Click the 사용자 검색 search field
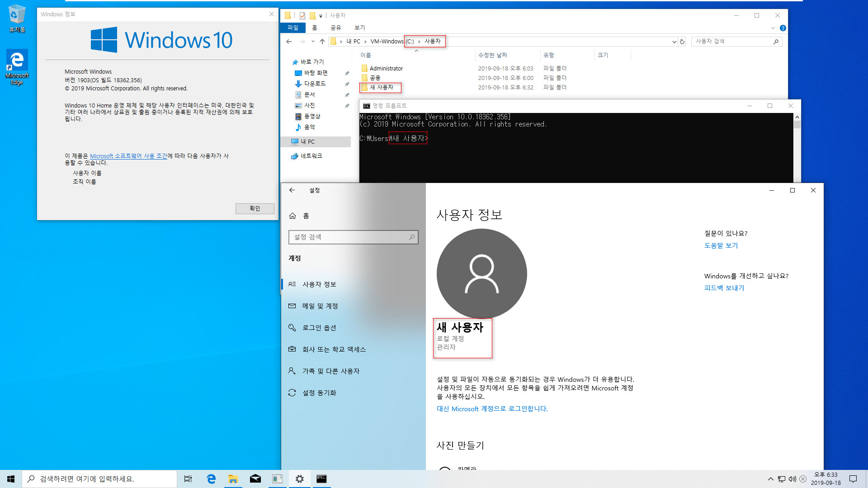The width and height of the screenshot is (868, 488). click(x=736, y=42)
